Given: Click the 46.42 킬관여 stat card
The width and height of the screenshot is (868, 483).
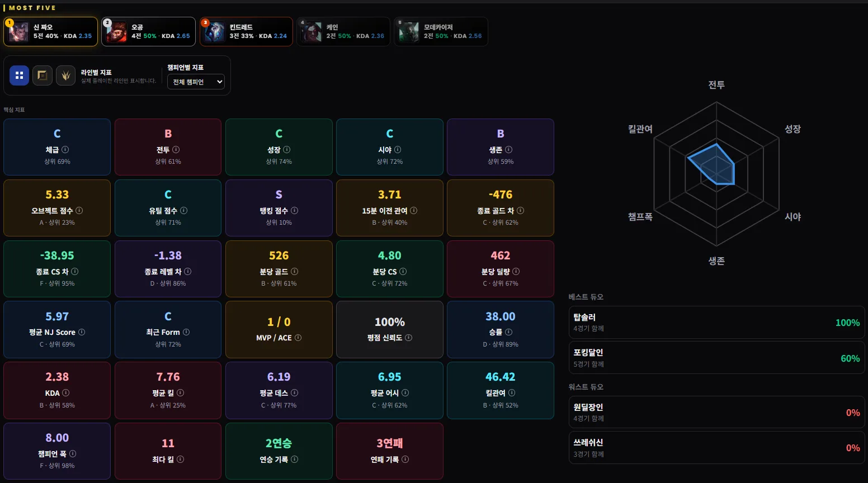Looking at the screenshot, I should tap(501, 390).
